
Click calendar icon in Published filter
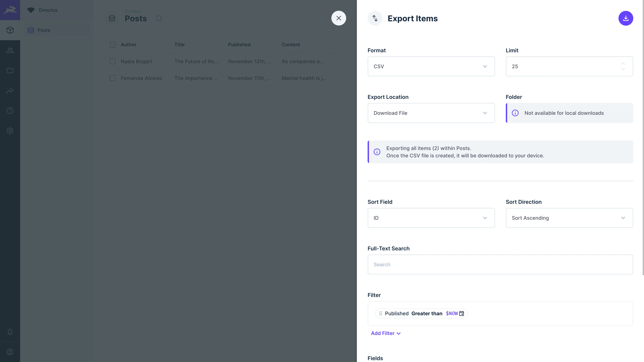(x=462, y=313)
